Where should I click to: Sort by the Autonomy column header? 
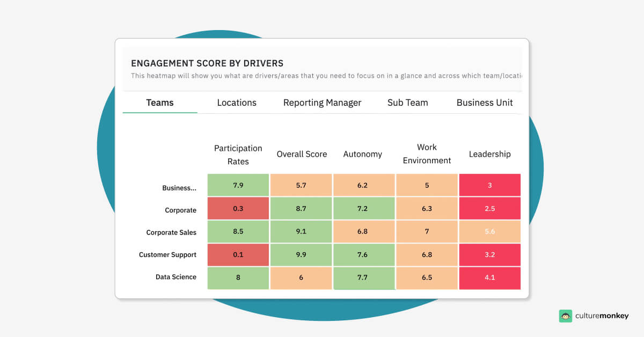pyautogui.click(x=363, y=154)
